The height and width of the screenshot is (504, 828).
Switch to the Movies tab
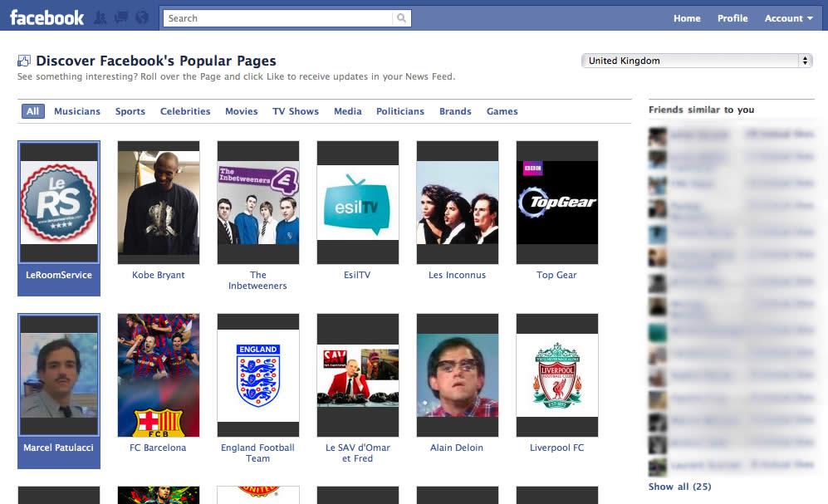(x=242, y=111)
